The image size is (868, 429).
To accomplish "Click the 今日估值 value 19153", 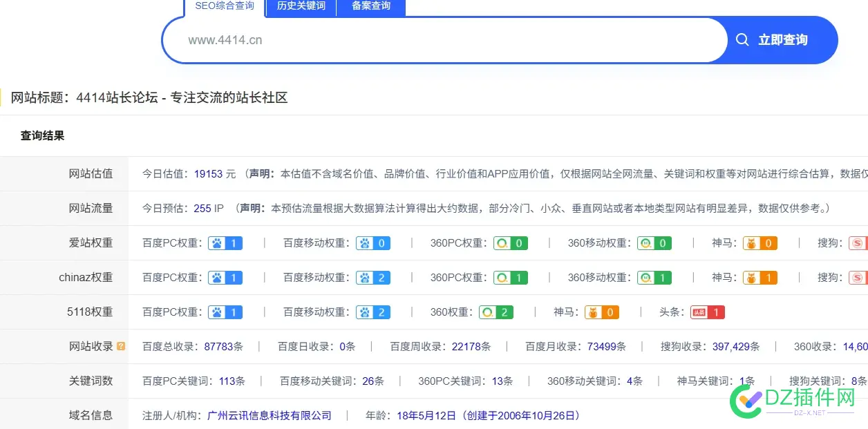I will (208, 174).
